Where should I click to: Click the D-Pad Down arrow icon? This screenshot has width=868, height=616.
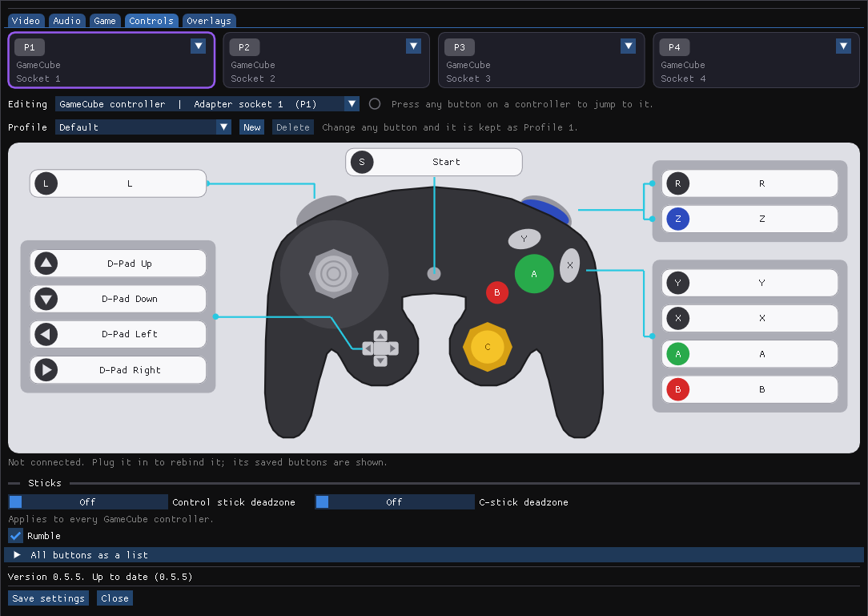tap(46, 299)
